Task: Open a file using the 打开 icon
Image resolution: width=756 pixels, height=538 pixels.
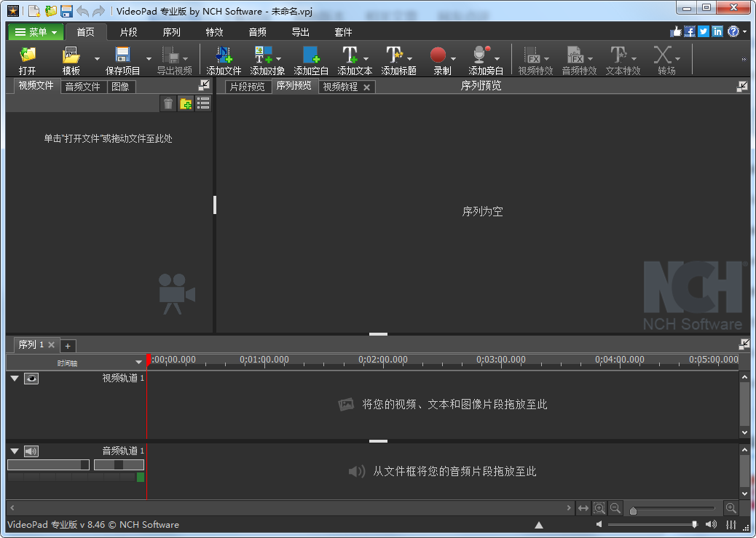Action: pyautogui.click(x=27, y=58)
